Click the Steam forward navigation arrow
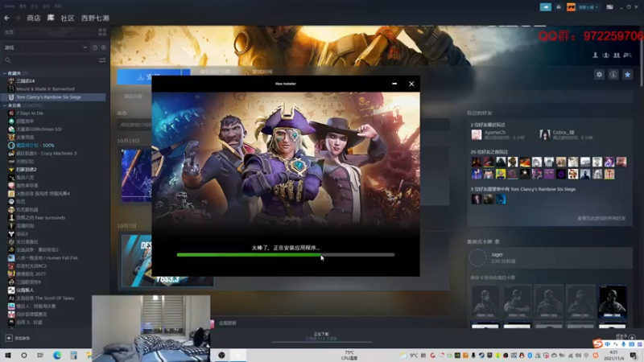 pyautogui.click(x=18, y=18)
